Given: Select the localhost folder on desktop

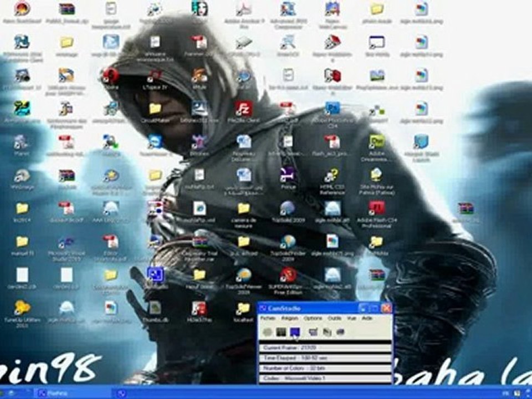Looking at the screenshot, I should (x=244, y=311).
